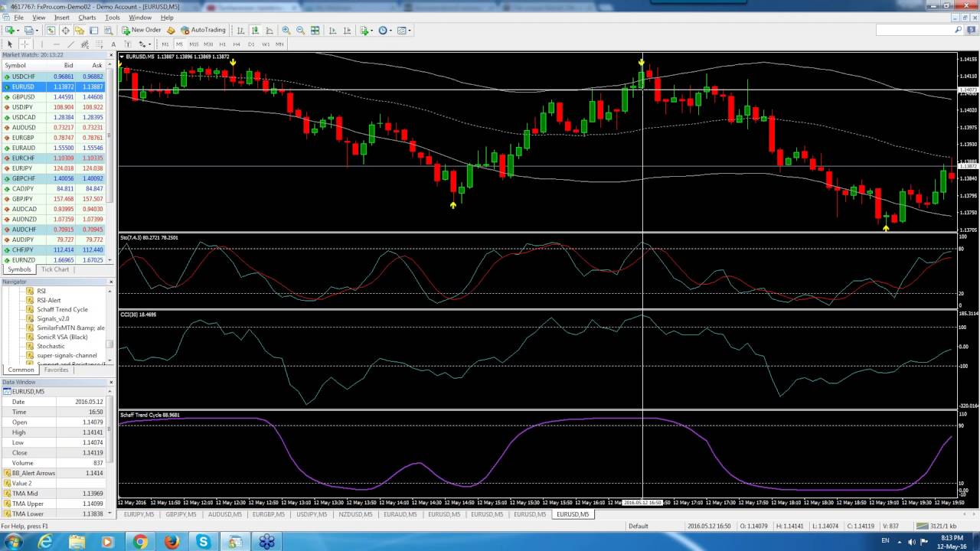Close the Market Watch panel

coord(111,55)
